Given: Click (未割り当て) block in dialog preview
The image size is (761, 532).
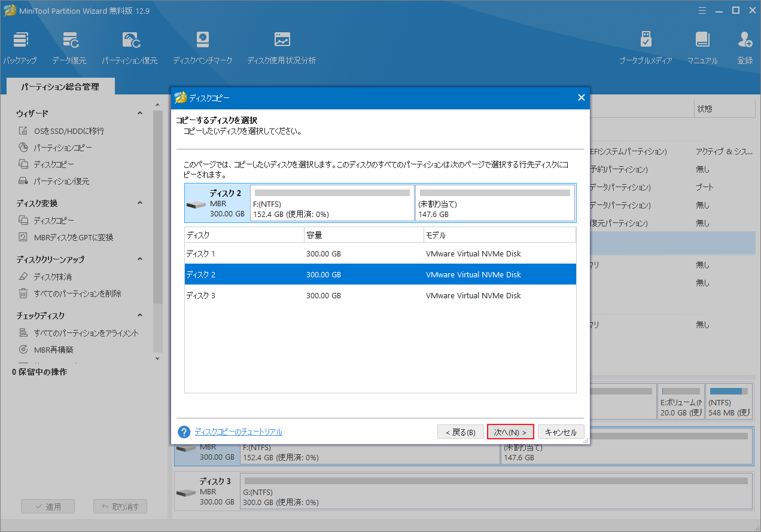Looking at the screenshot, I should pyautogui.click(x=495, y=203).
